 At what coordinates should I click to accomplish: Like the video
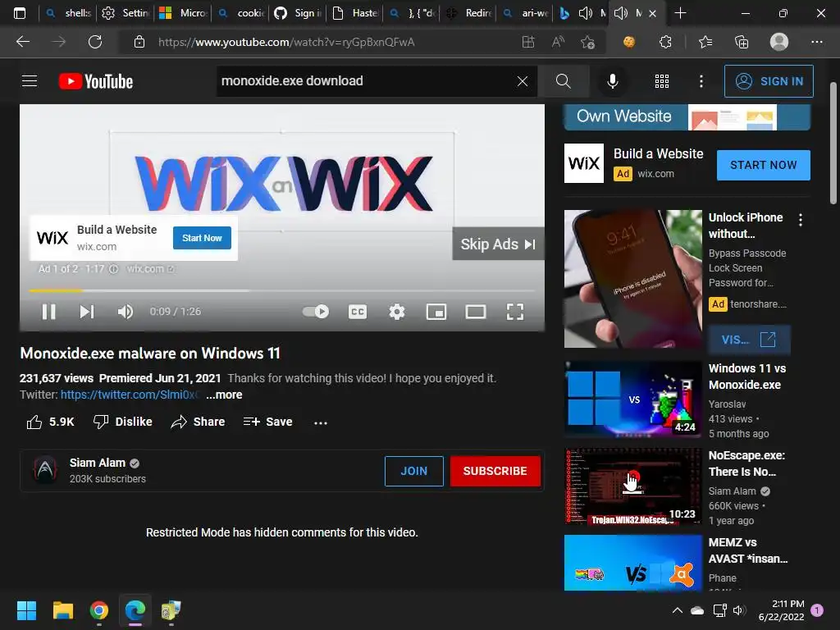pyautogui.click(x=50, y=422)
